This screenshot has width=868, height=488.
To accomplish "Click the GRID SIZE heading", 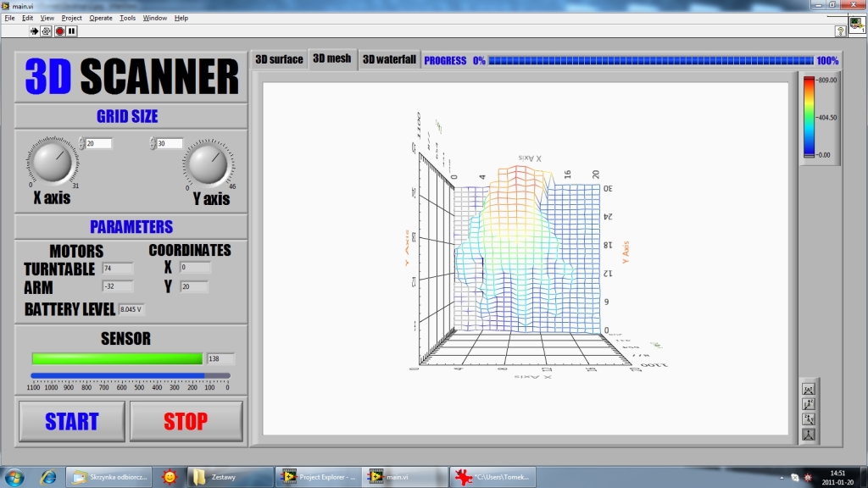I will (127, 116).
